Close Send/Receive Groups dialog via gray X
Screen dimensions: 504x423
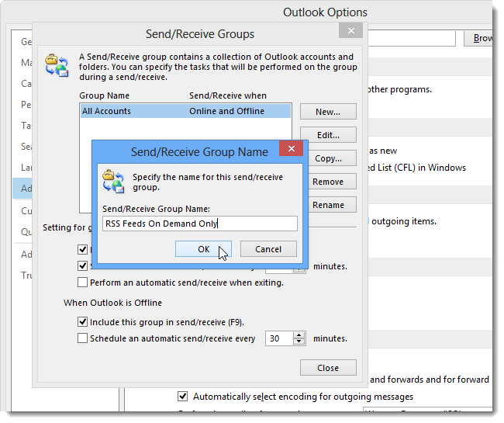[x=351, y=30]
